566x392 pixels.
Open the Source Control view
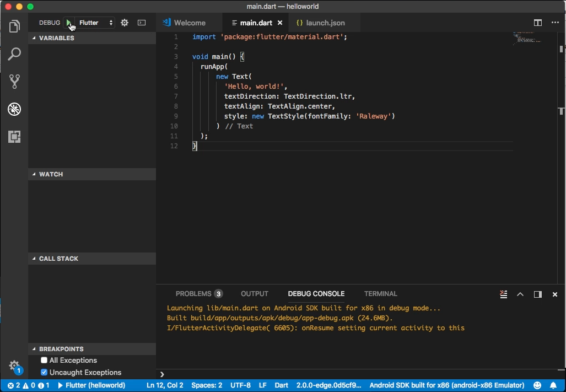click(x=14, y=82)
